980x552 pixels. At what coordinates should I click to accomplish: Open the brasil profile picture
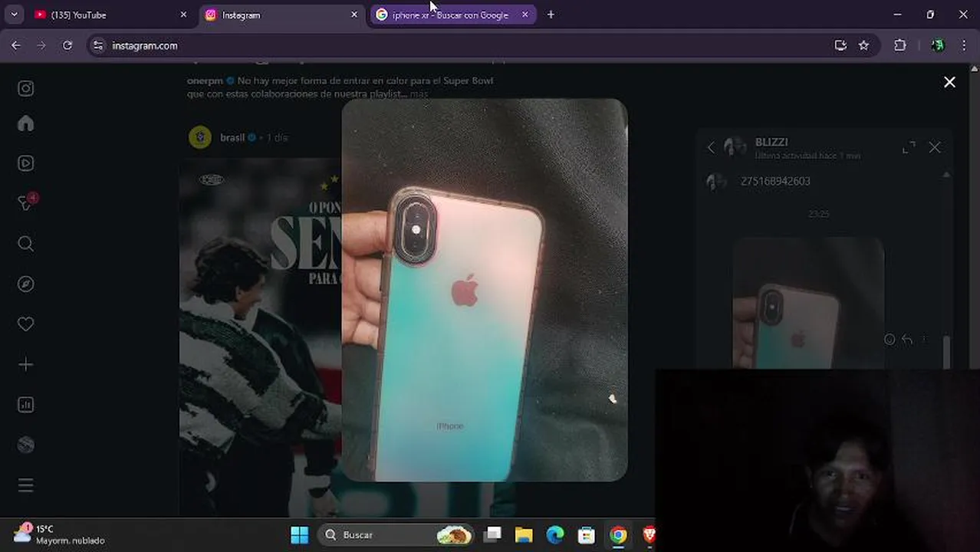(x=200, y=137)
